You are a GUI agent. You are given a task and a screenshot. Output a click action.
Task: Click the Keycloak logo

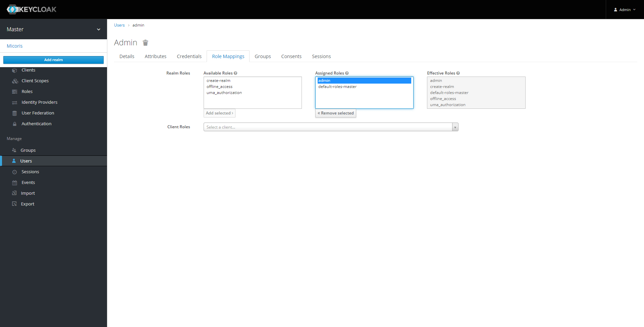pos(32,9)
